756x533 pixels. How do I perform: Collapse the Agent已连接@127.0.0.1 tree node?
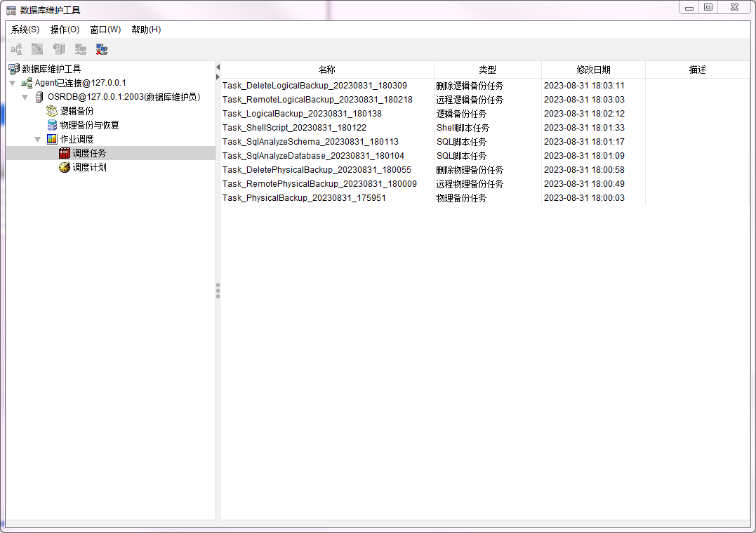[12, 82]
